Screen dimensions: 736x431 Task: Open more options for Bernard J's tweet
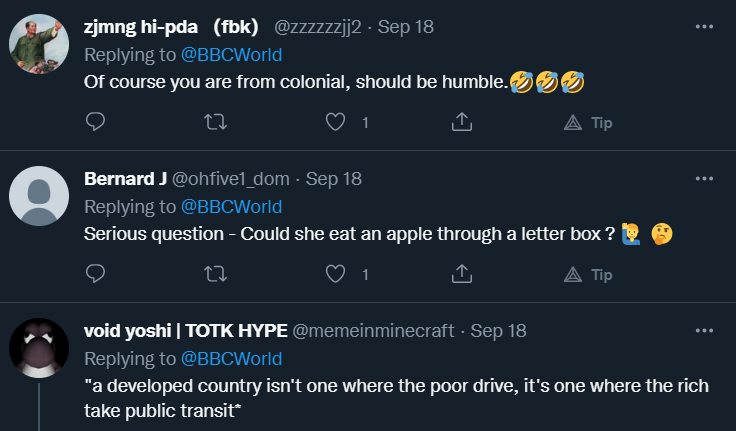tap(704, 178)
